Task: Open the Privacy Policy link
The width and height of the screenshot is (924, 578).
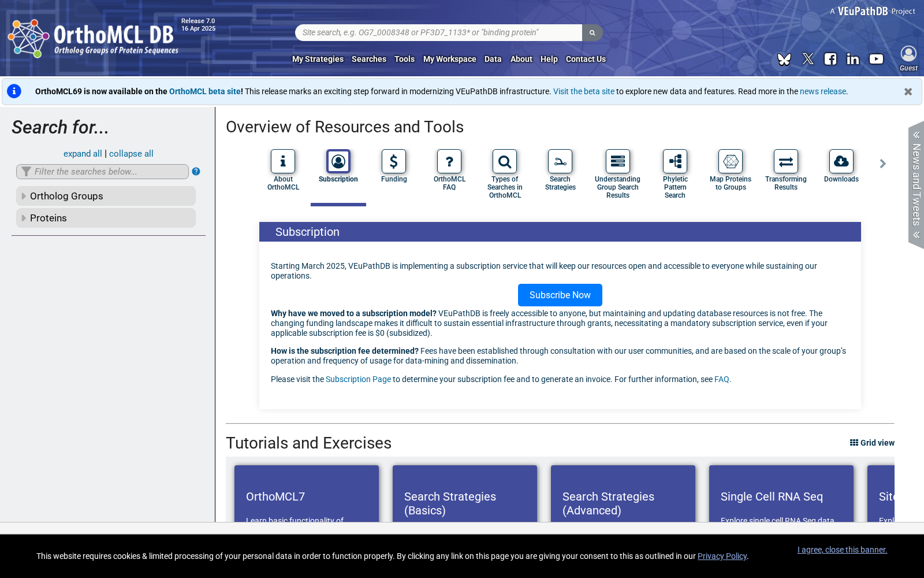Action: click(x=722, y=556)
